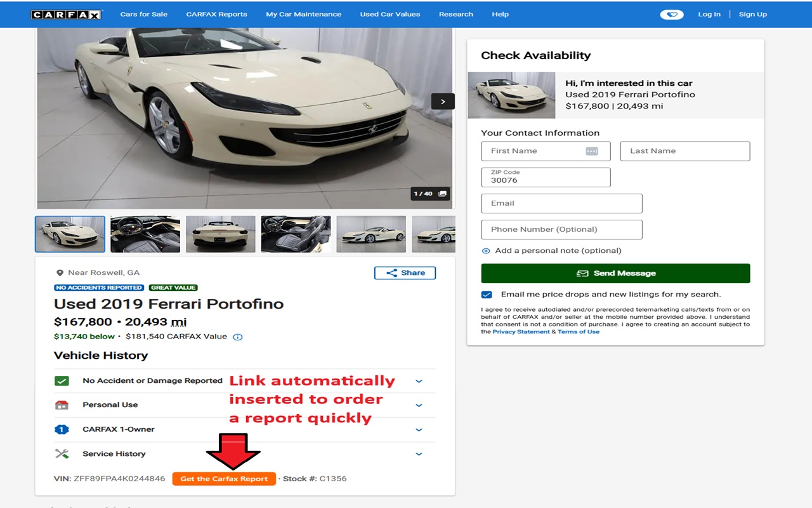Click the Used 2019 Ferrari Portofino title

[169, 304]
